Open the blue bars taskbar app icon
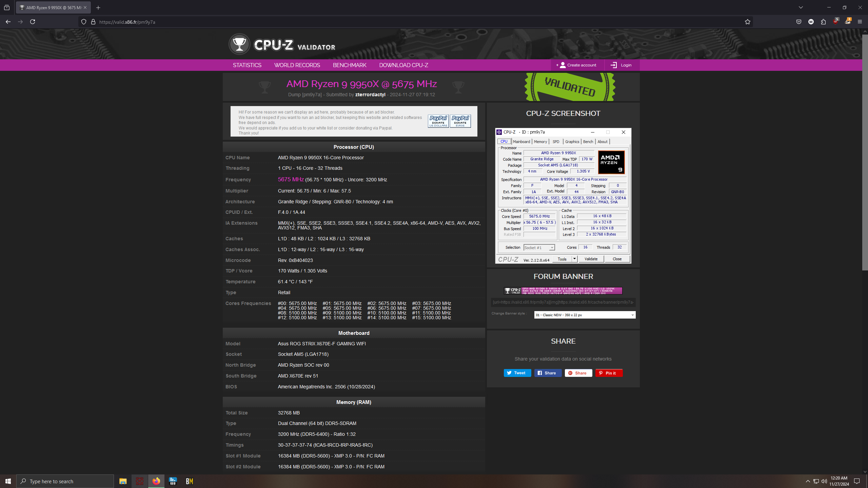This screenshot has width=868, height=488. pos(173,481)
